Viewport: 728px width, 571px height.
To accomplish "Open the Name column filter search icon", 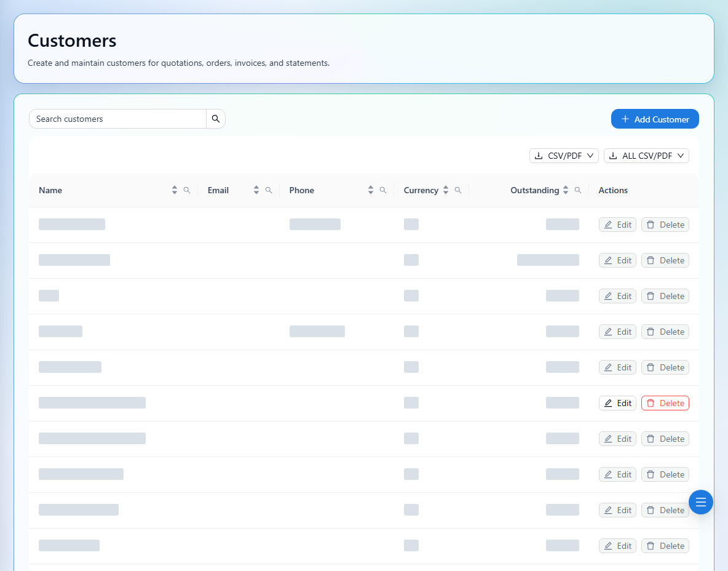I will (x=187, y=190).
